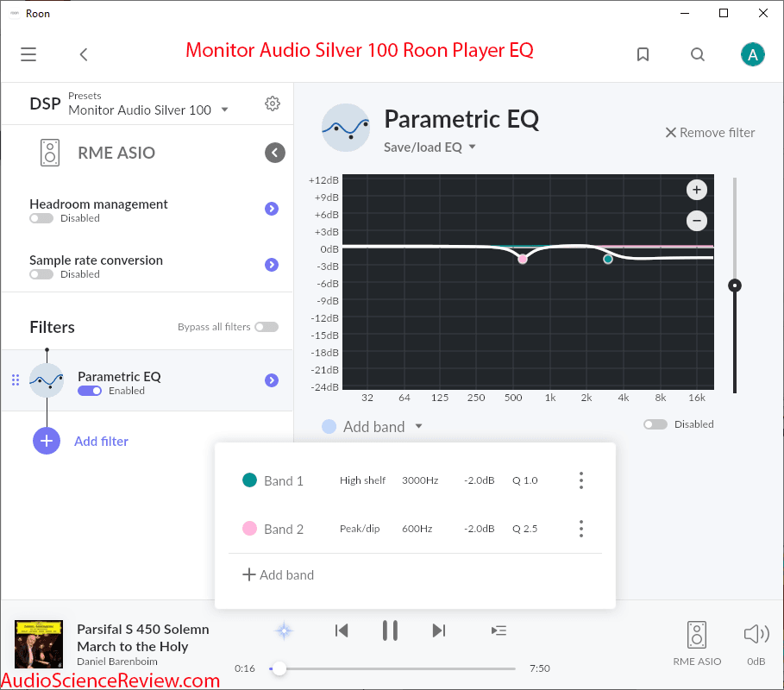
Task: Open the volume speaker icon
Action: pyautogui.click(x=756, y=634)
